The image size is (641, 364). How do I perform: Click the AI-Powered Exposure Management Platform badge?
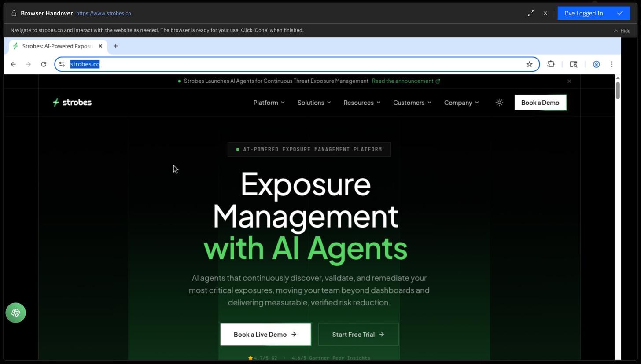pyautogui.click(x=309, y=149)
